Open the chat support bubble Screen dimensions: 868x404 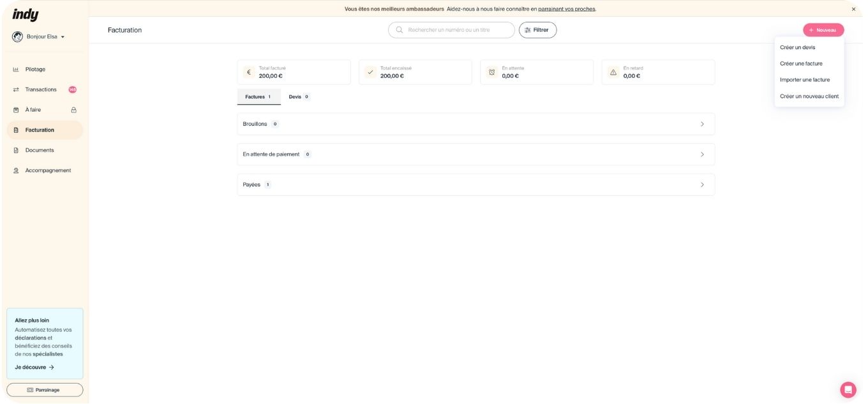click(848, 389)
